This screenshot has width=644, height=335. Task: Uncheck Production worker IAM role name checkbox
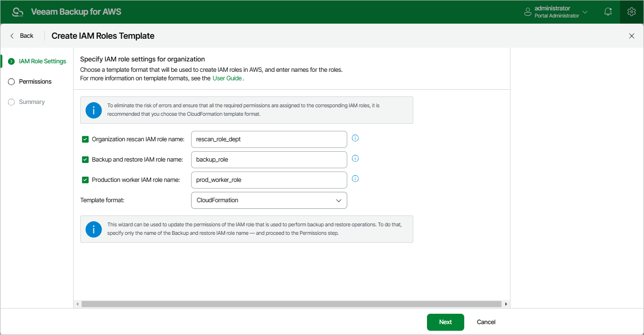pos(85,180)
